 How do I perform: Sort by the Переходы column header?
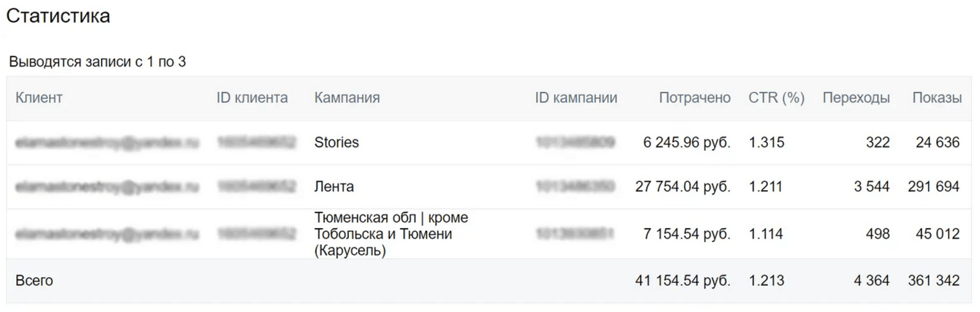[856, 98]
